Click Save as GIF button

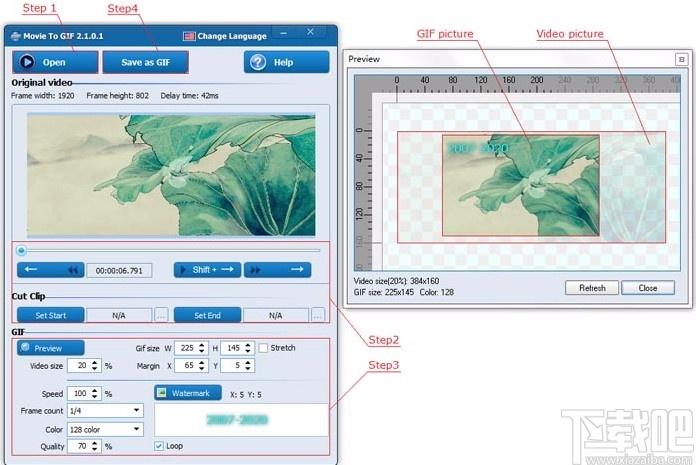click(x=146, y=62)
